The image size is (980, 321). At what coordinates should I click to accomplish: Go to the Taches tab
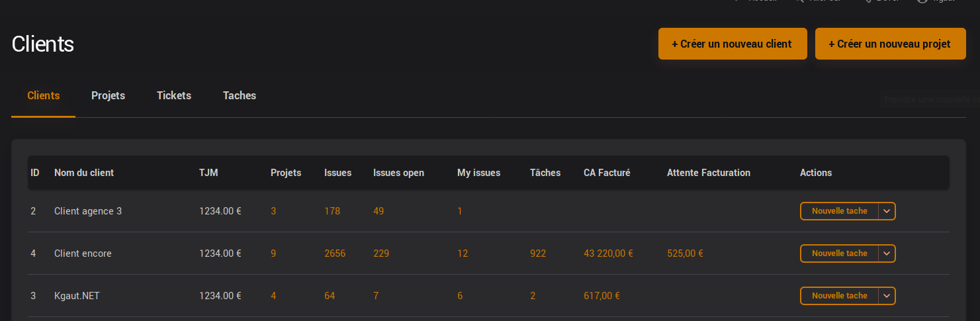coord(240,95)
